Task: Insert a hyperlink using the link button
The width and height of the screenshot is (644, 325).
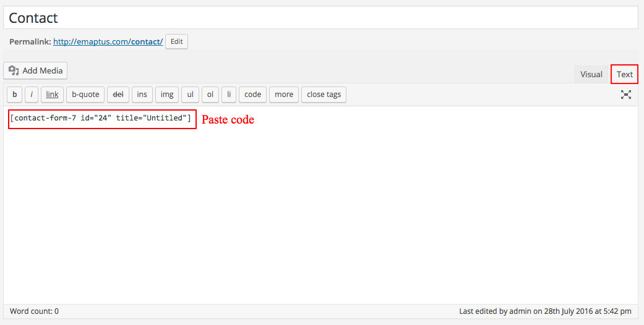Action: [x=52, y=95]
